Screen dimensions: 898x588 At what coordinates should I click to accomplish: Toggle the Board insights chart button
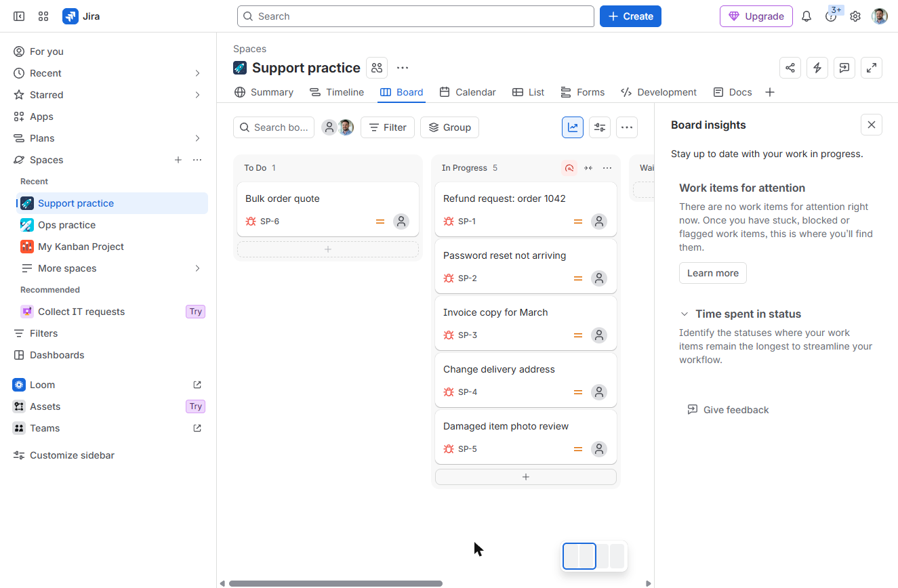click(x=573, y=127)
